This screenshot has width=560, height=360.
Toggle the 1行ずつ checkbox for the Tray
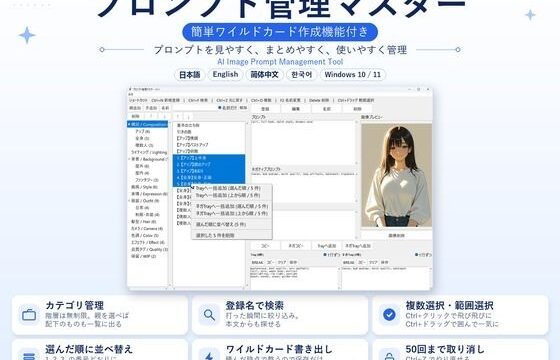click(x=325, y=255)
